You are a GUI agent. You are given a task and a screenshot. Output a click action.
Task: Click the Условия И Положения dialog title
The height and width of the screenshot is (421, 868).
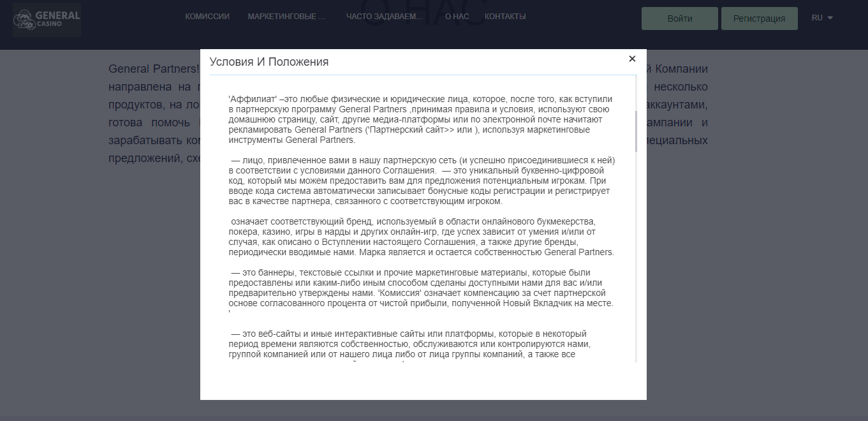click(269, 62)
